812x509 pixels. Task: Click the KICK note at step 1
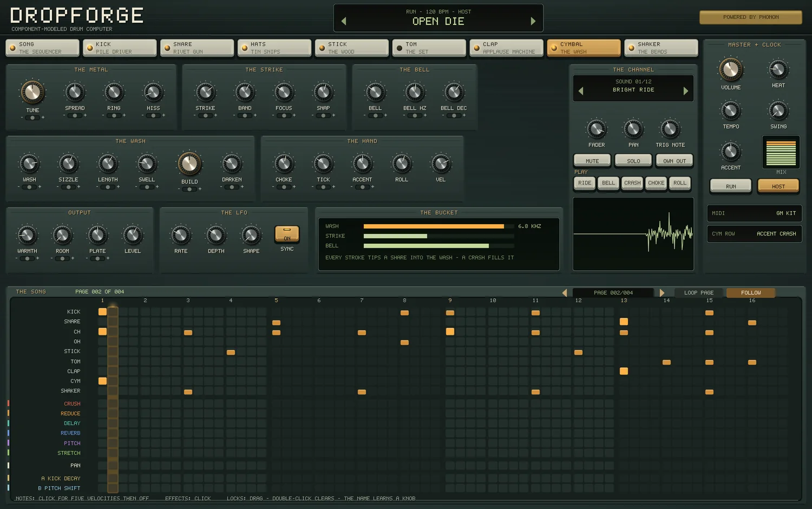pyautogui.click(x=102, y=312)
